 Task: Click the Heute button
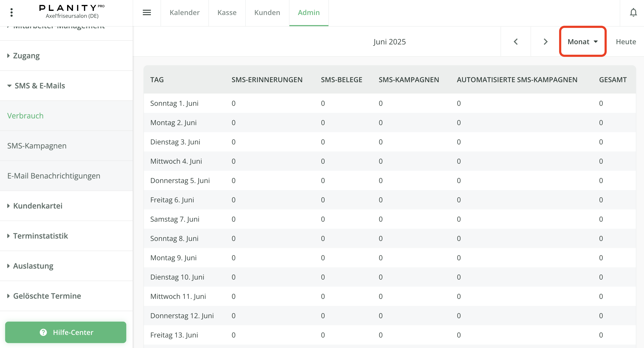[626, 42]
